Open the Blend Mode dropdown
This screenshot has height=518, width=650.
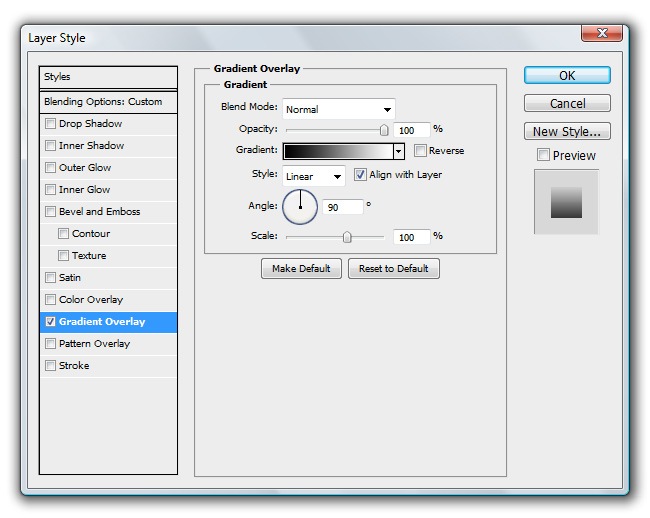(339, 109)
